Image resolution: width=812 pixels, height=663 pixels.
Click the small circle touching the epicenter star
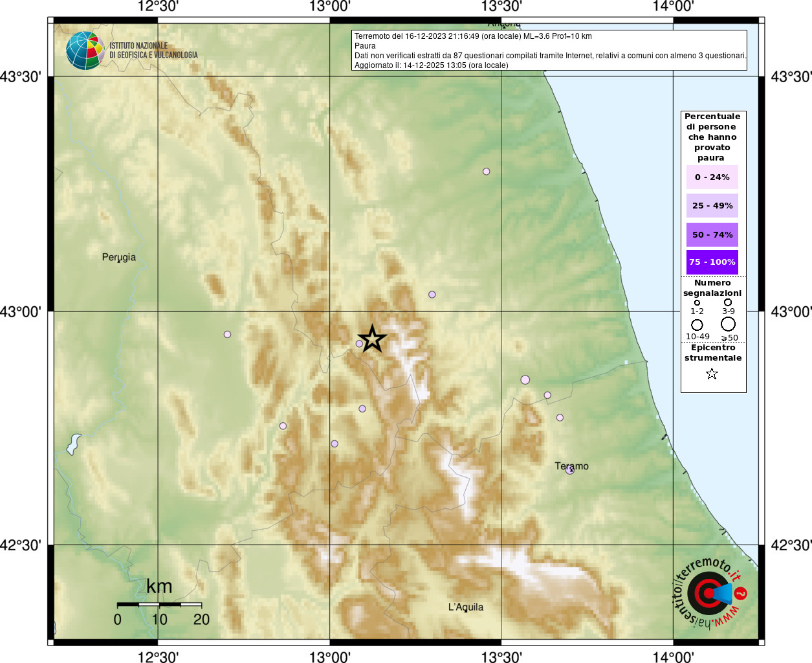[360, 344]
